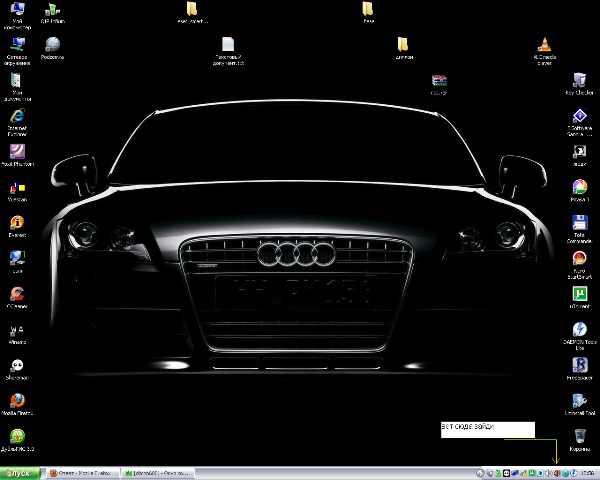Select the text document file on desktop
Viewport: 600px width, 480px height.
click(x=228, y=51)
